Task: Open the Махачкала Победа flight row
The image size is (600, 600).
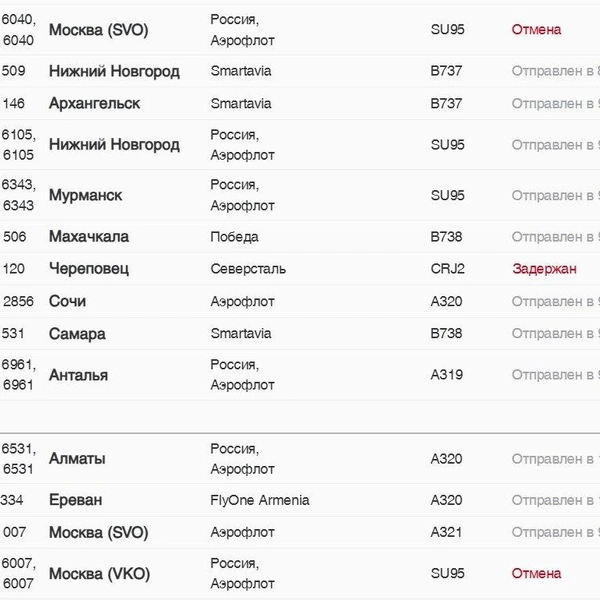Action: [x=300, y=236]
